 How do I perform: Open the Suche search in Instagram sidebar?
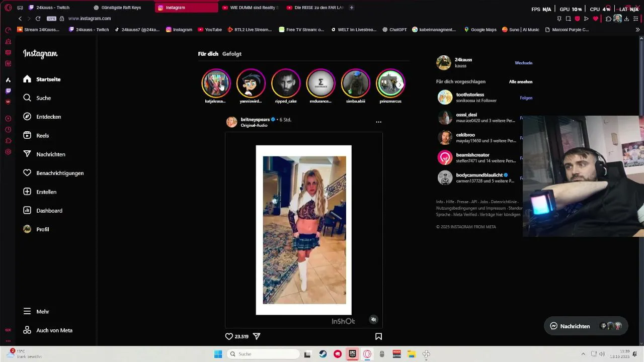pyautogui.click(x=37, y=98)
